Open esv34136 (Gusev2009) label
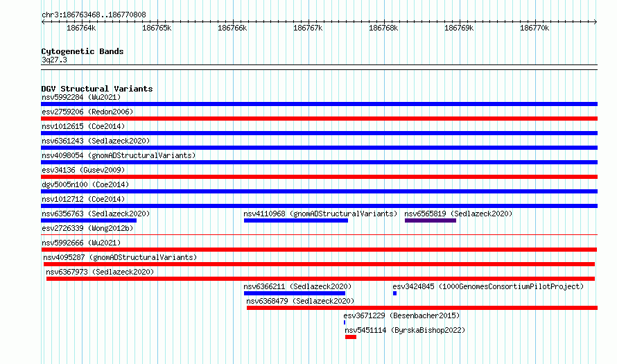Screen dimensions: 617x364 click(x=83, y=170)
